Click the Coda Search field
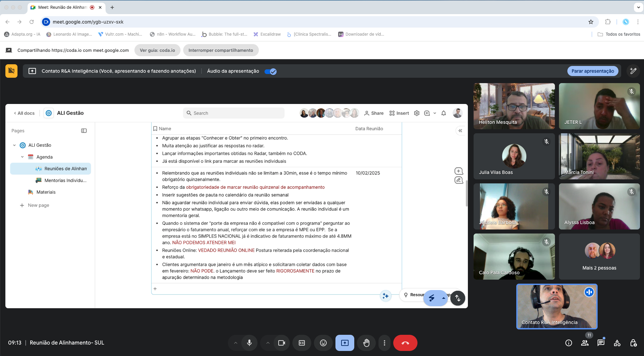The width and height of the screenshot is (644, 356). click(x=234, y=113)
